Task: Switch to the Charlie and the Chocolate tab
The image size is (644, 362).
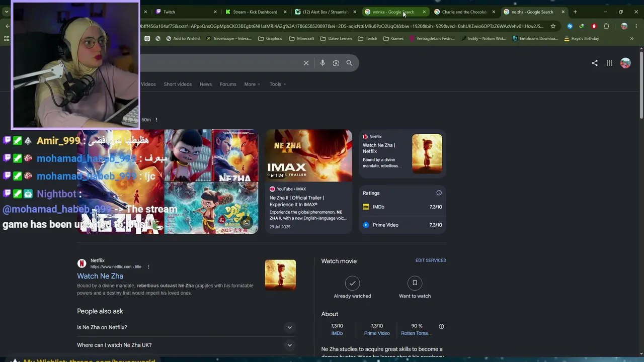Action: point(464,12)
